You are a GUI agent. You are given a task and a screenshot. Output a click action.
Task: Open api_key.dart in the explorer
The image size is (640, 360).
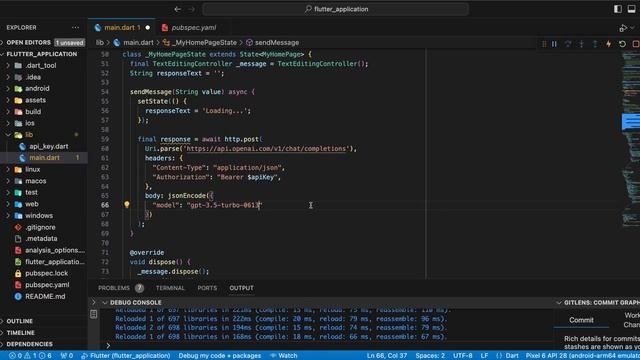tap(44, 146)
